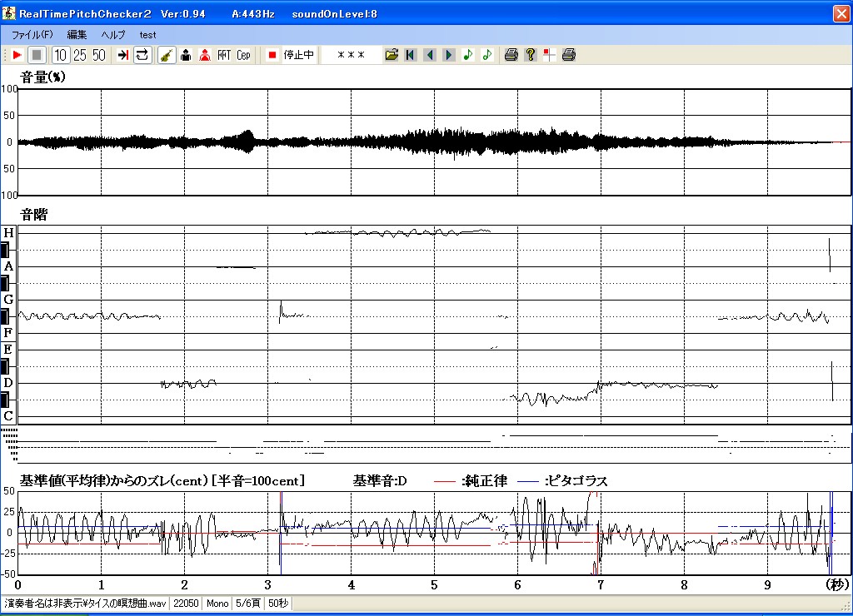Image resolution: width=853 pixels, height=616 pixels.
Task: Click the A note key label
Action: (x=8, y=266)
